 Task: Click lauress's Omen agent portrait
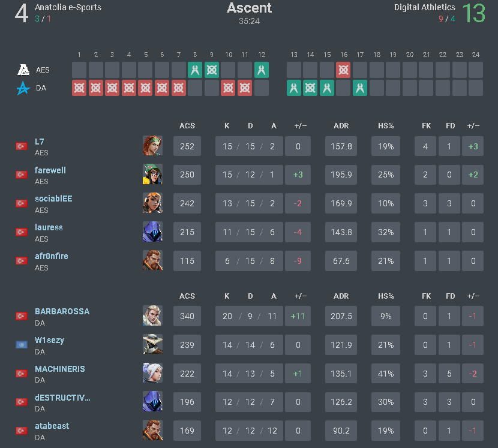[x=152, y=232]
